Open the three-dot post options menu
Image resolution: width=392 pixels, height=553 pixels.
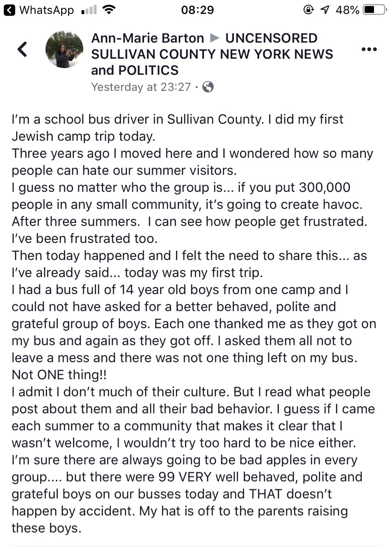coord(369,49)
